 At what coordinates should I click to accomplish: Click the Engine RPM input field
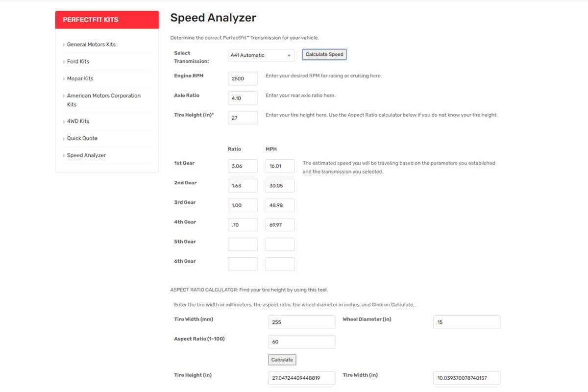[243, 78]
